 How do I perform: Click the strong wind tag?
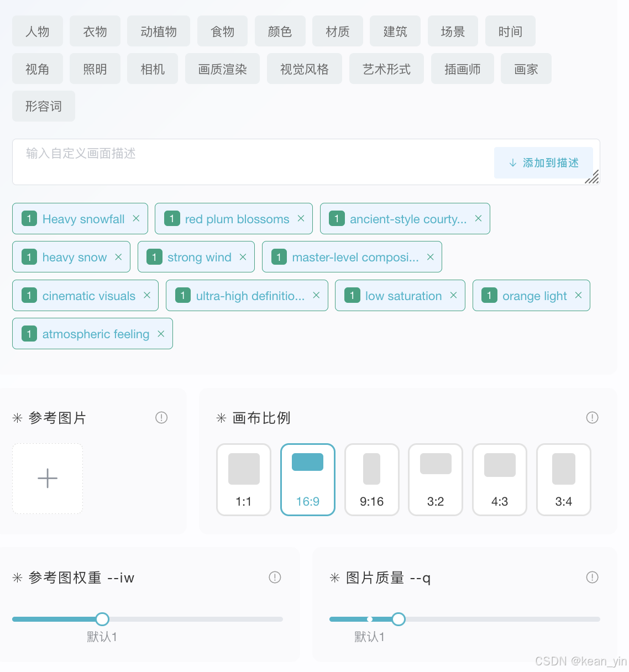pyautogui.click(x=199, y=257)
